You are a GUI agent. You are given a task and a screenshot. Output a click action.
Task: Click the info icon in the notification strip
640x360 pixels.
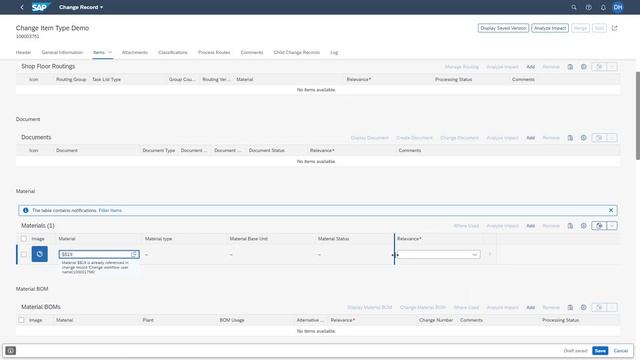pyautogui.click(x=26, y=210)
